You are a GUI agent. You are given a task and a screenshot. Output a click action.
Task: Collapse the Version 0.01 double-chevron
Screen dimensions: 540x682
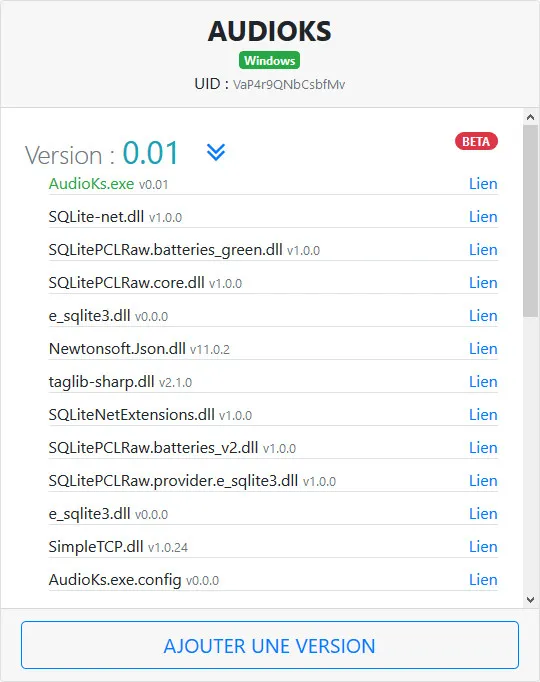[x=216, y=152]
